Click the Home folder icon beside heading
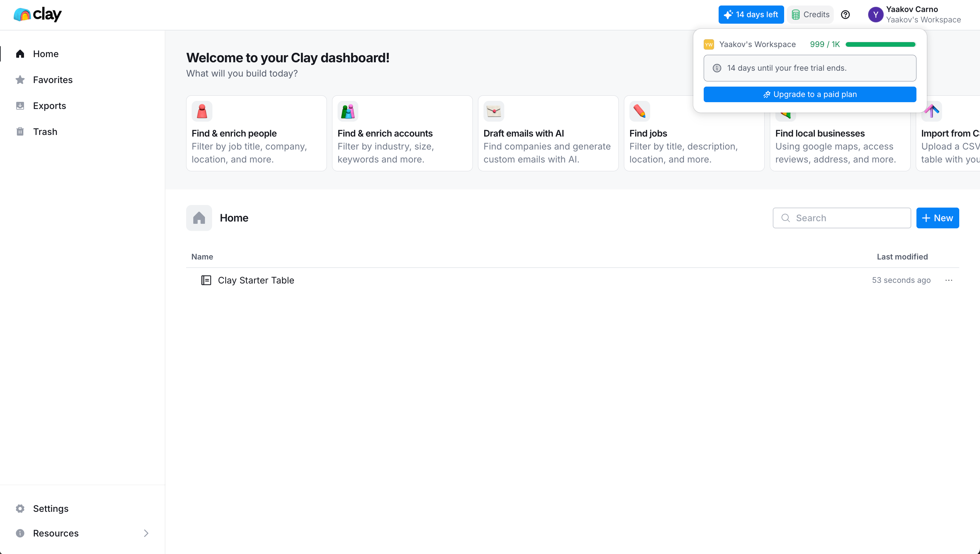Screen dimensions: 980x554 [199, 218]
